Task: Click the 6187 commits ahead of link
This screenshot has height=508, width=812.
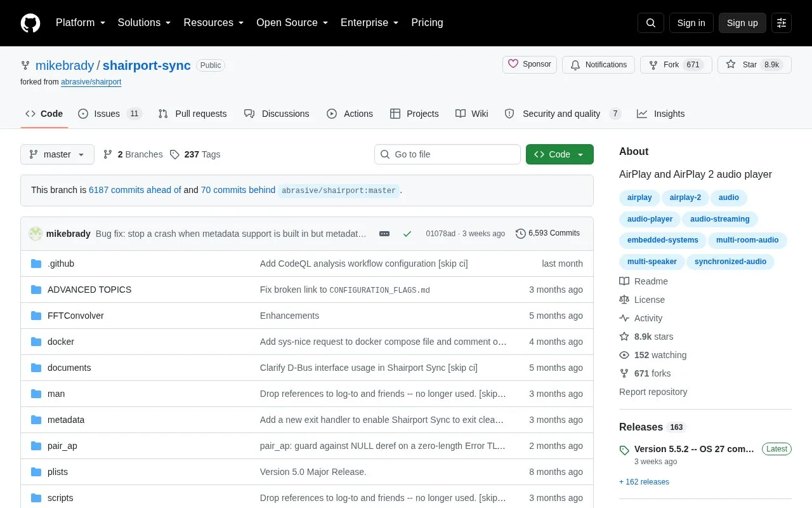Action: [135, 190]
